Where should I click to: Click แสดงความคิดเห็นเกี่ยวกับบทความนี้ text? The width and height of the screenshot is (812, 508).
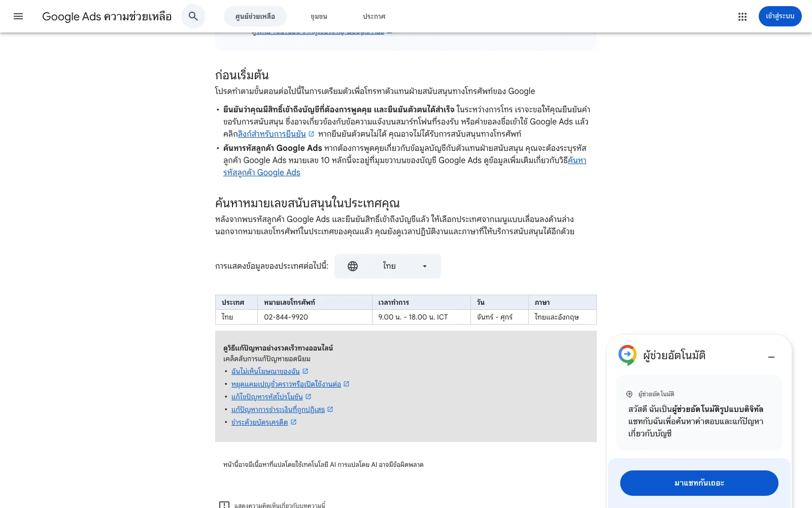280,505
